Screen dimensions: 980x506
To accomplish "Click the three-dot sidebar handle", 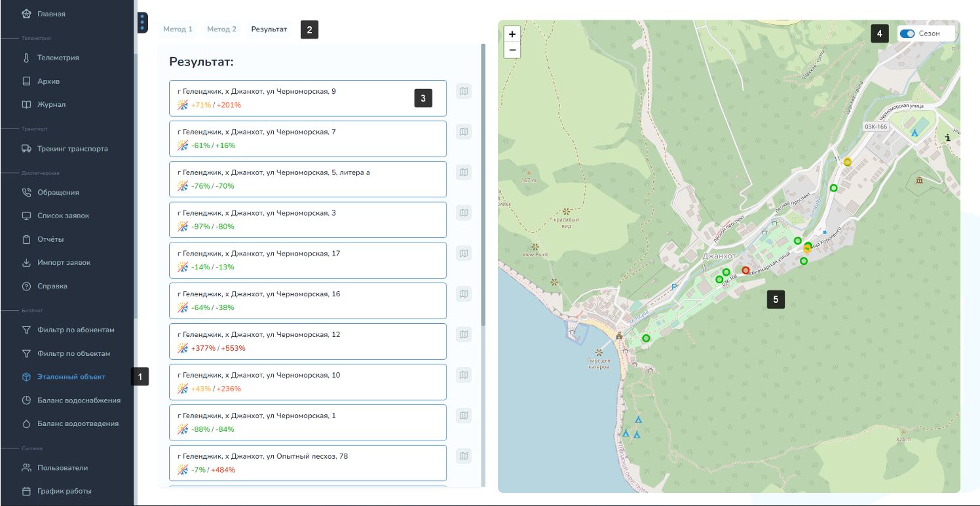I will [143, 22].
